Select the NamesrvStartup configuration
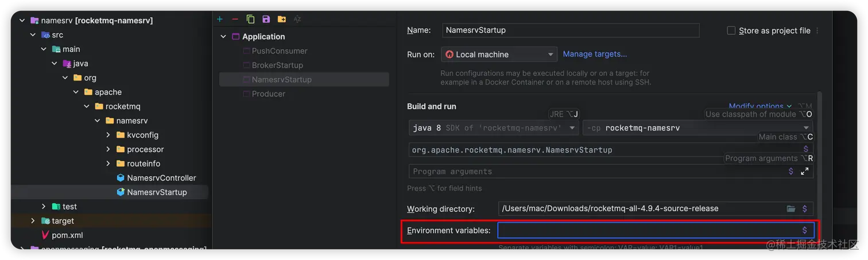868x260 pixels. [304, 80]
